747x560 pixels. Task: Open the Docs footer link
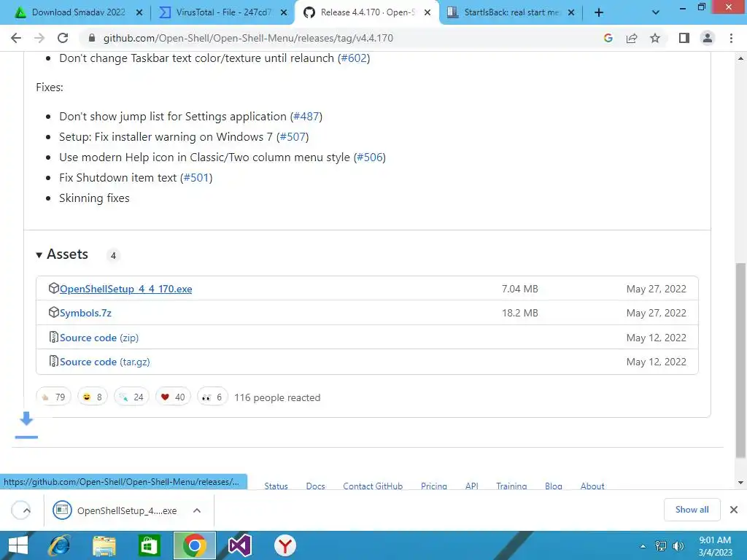point(315,486)
